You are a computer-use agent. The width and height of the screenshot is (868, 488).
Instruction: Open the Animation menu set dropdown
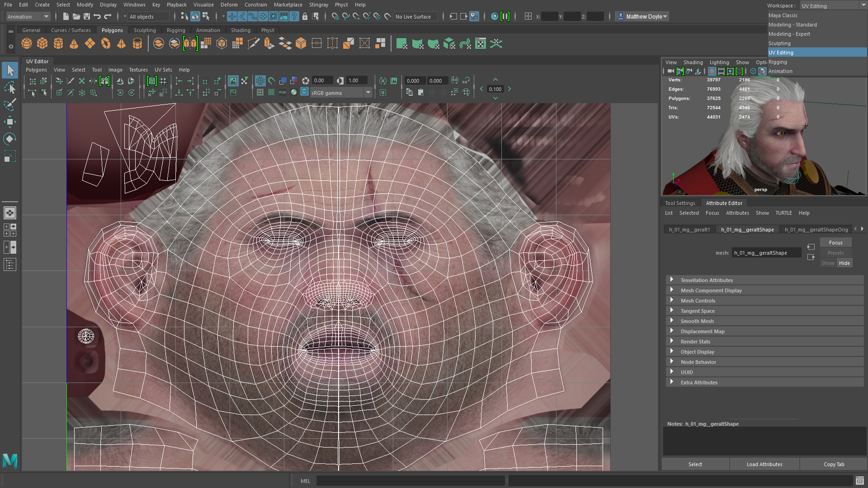point(46,17)
